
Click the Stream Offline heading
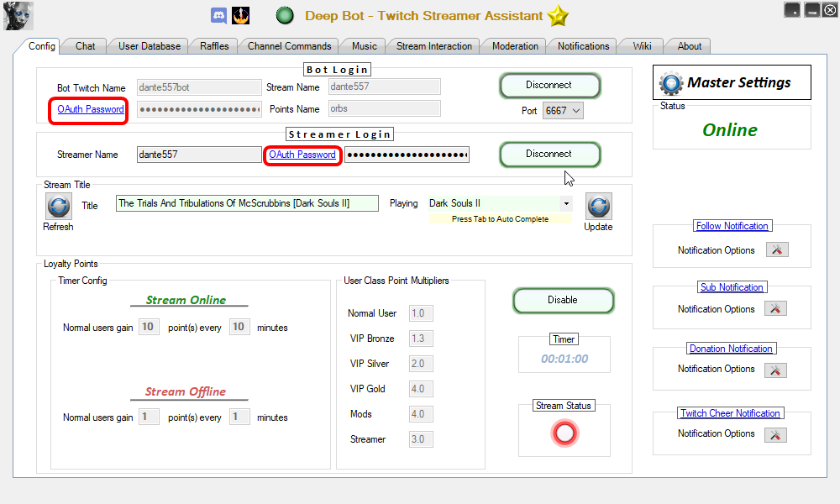(186, 391)
